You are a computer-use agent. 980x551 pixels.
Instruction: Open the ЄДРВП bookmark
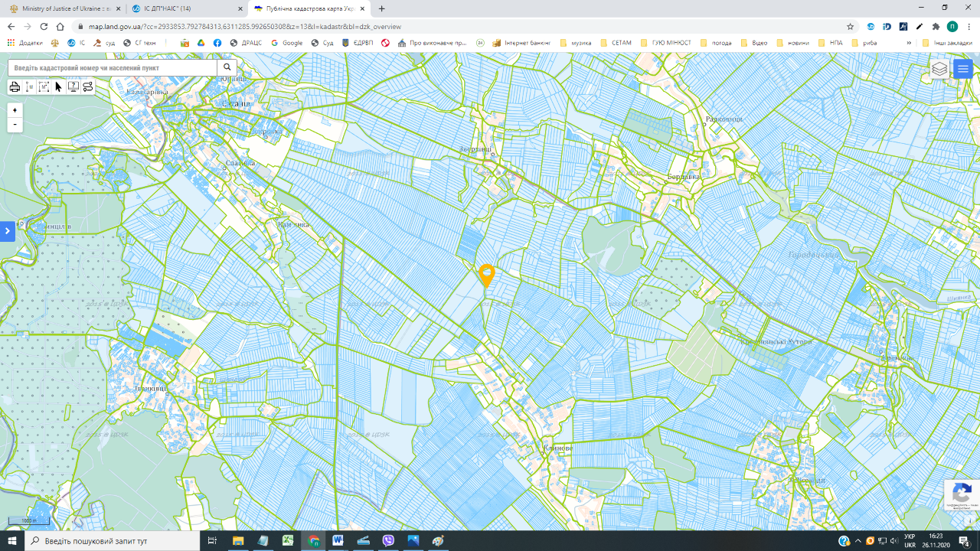point(358,43)
